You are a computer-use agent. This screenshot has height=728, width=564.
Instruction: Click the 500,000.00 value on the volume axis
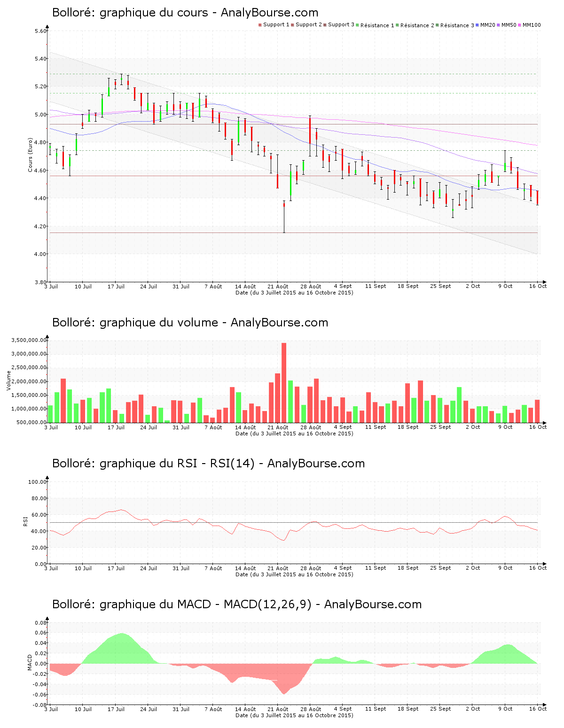coord(31,423)
